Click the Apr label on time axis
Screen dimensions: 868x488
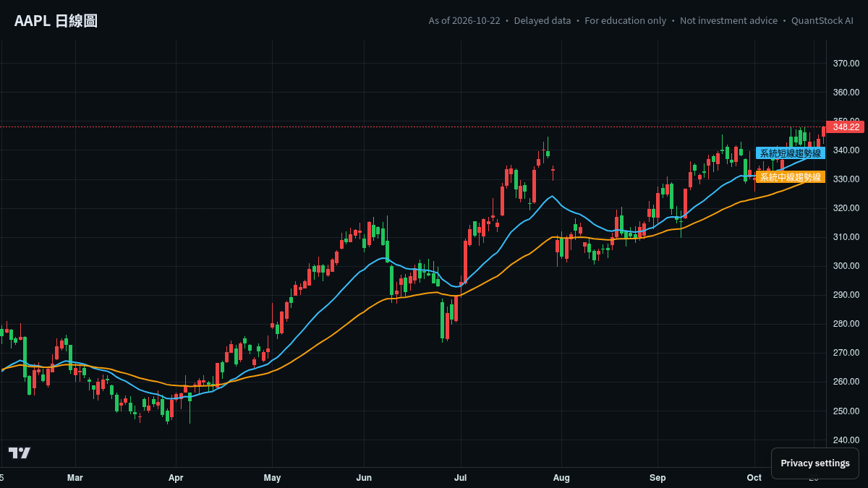tap(176, 478)
